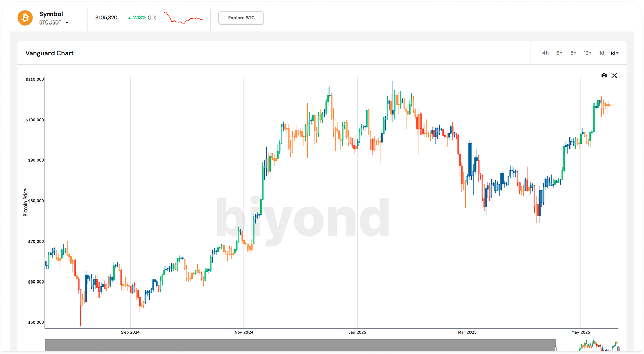
Task: Click the Sep 2024 axis label
Action: pos(130,332)
